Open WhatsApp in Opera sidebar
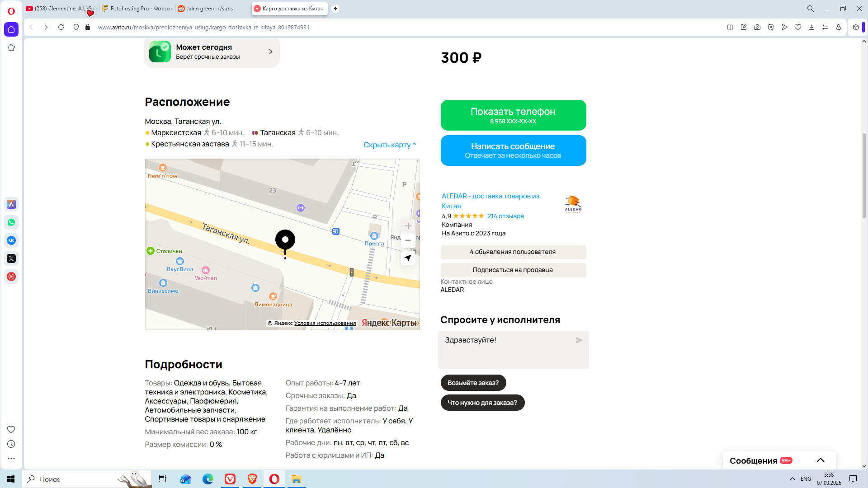Screen dimensions: 868x488 11,222
